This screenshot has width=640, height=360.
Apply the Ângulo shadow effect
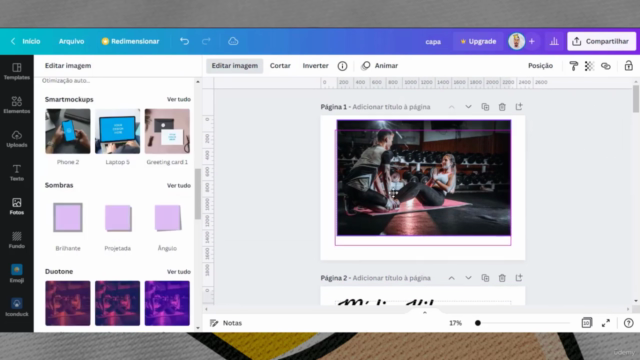(167, 218)
